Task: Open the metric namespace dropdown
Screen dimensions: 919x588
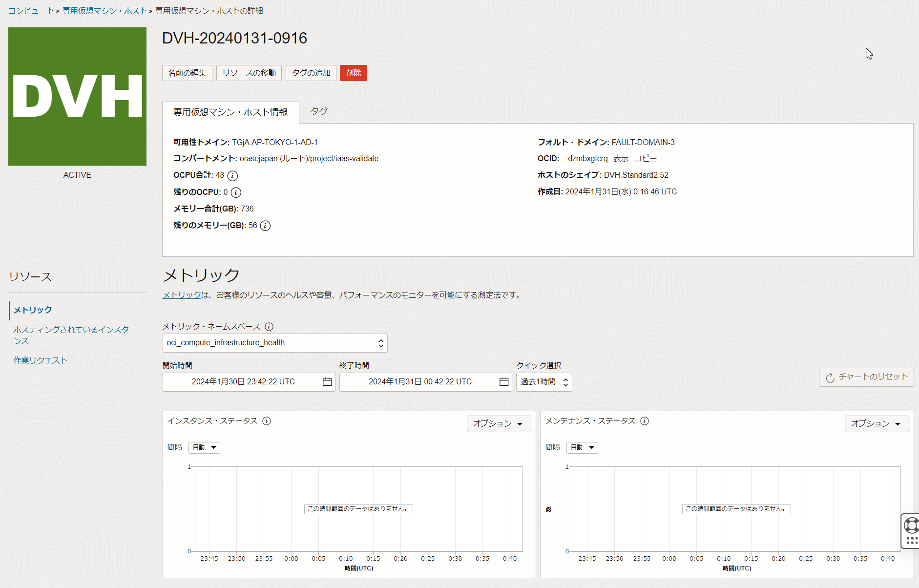Action: coord(275,343)
